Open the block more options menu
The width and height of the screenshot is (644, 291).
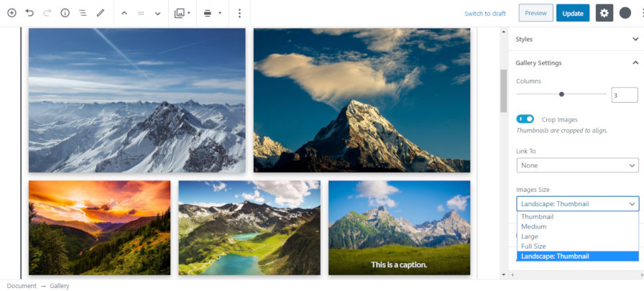[x=239, y=13]
